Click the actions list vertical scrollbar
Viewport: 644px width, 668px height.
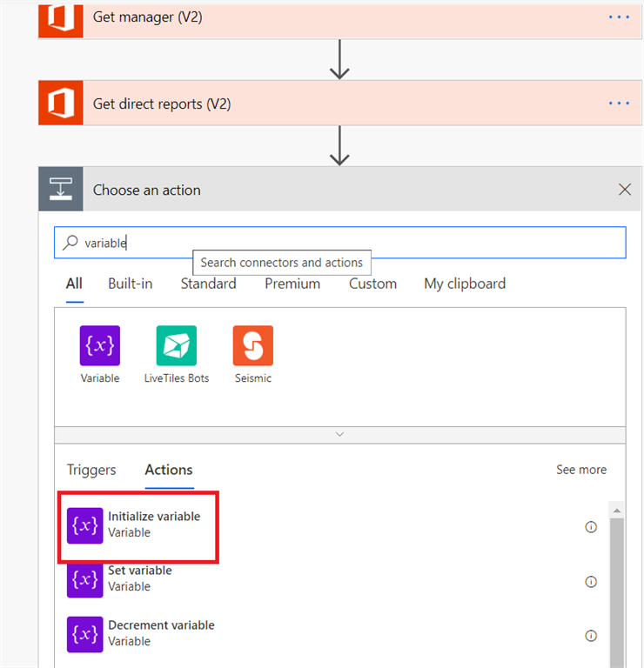coord(617,591)
